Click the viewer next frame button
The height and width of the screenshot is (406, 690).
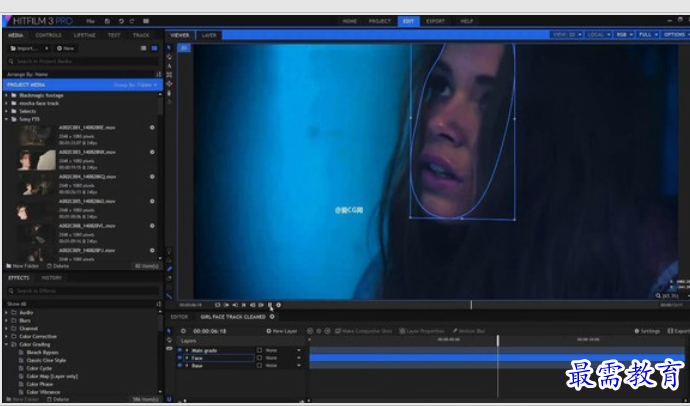point(261,305)
